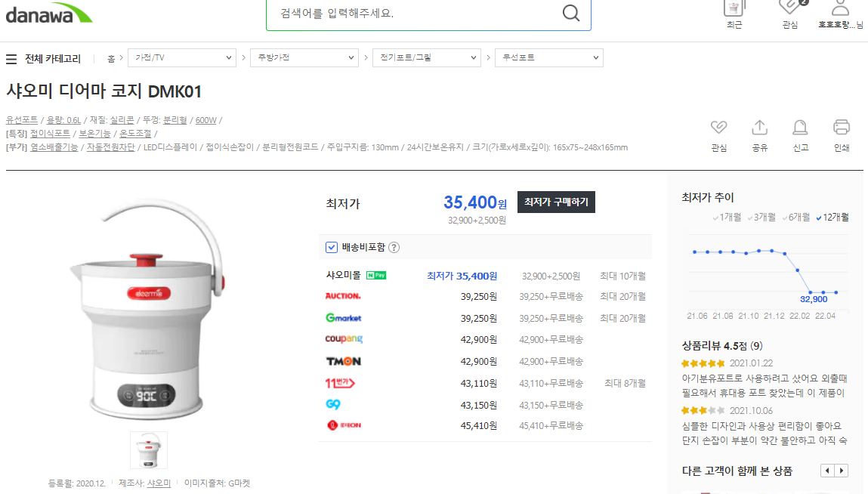The height and width of the screenshot is (494, 868).
Task: Open the 분리형 lid spec link
Action: [175, 120]
